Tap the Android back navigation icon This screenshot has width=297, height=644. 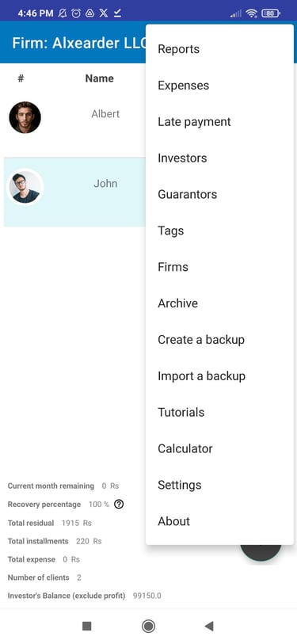coord(209,626)
